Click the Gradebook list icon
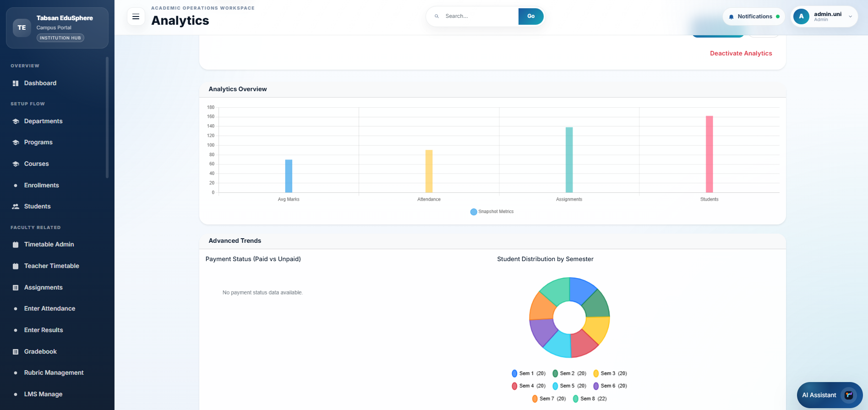Viewport: 868px width, 410px height. pyautogui.click(x=16, y=352)
